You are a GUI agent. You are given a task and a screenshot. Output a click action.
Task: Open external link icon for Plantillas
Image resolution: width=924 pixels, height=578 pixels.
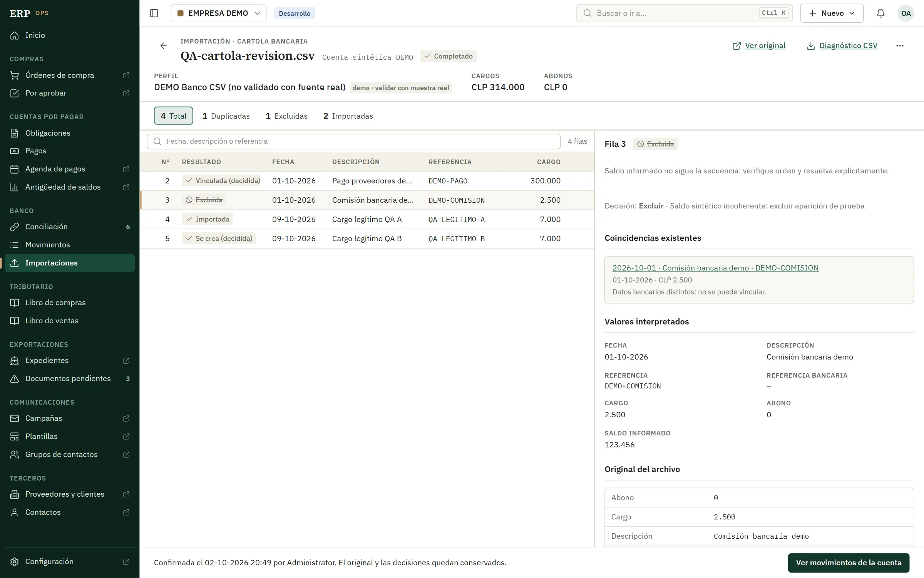(126, 437)
